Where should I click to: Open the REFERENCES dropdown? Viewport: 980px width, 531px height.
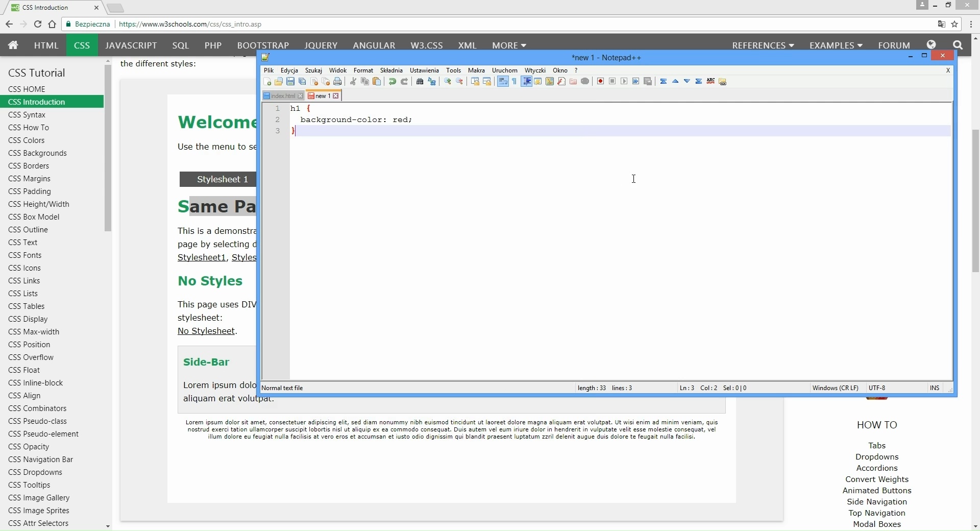(x=763, y=45)
